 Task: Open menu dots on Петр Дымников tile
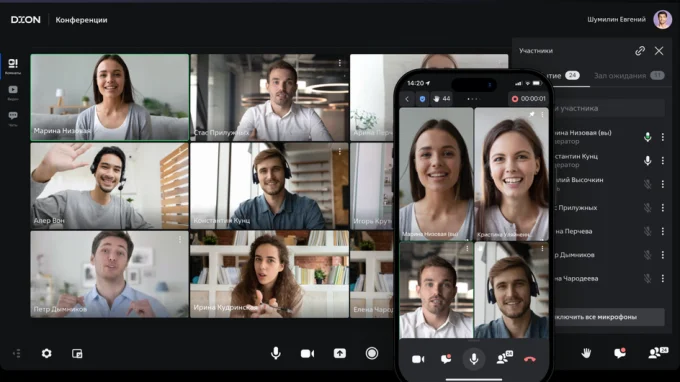(x=180, y=239)
